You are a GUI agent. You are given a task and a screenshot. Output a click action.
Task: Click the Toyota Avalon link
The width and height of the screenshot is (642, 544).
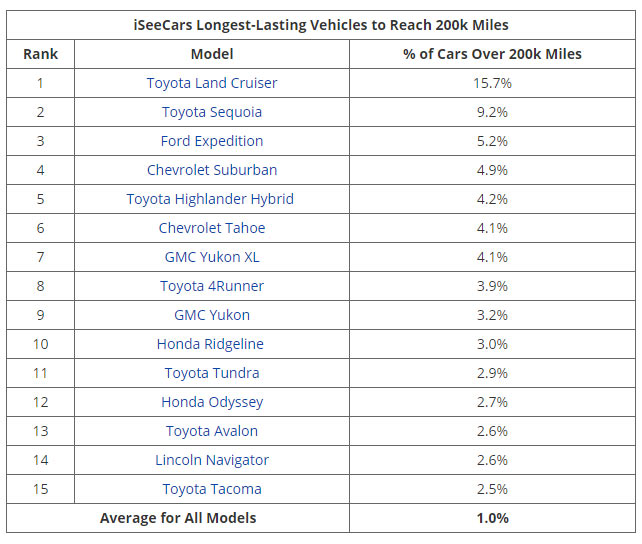point(212,431)
